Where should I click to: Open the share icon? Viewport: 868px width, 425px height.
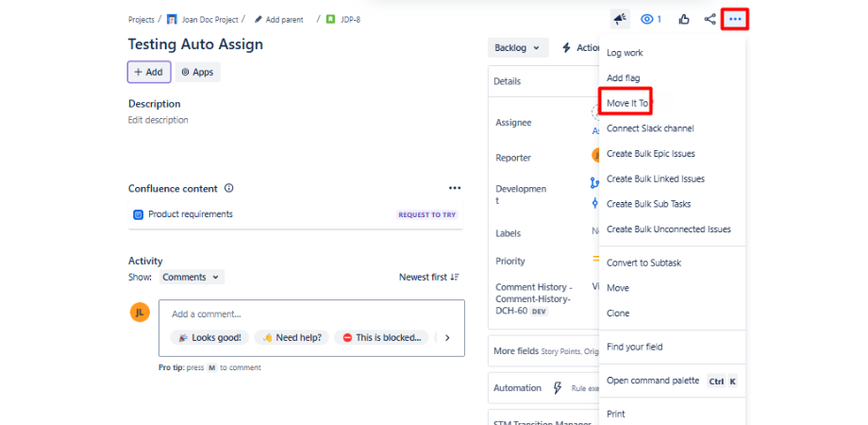(709, 20)
